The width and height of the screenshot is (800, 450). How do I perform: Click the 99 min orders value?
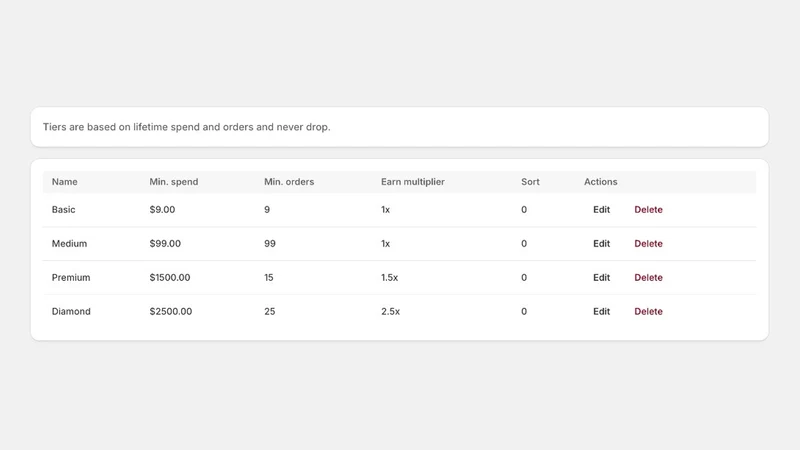pos(269,244)
